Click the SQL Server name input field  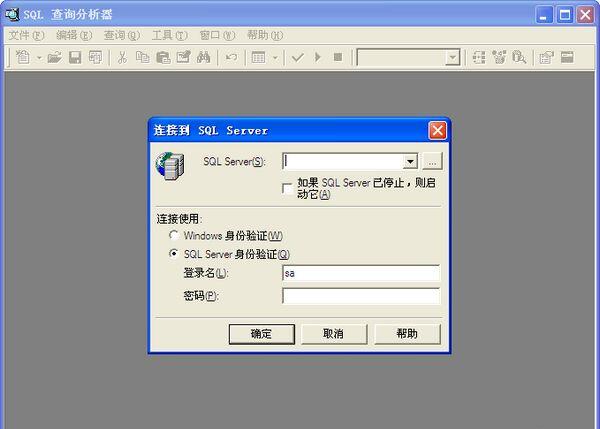pos(343,161)
